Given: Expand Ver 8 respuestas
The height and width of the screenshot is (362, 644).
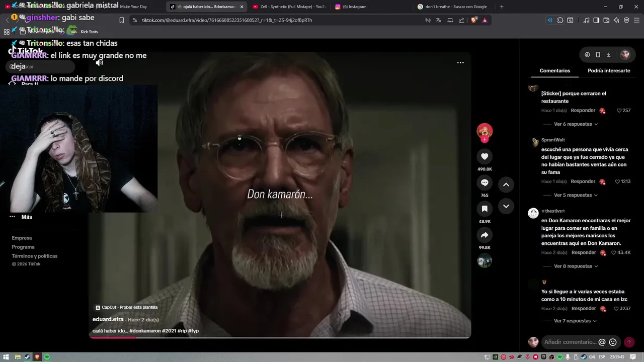Looking at the screenshot, I should [576, 266].
